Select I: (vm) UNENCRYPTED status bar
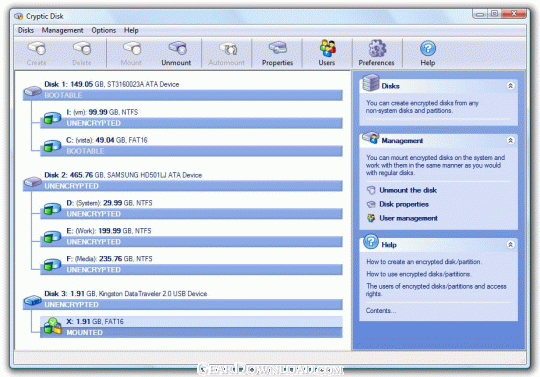Viewport: 540px width, 377px height. coord(191,123)
